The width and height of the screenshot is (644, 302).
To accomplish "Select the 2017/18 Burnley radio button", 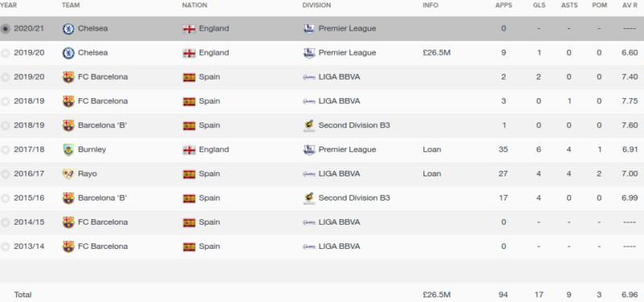I will pos(5,150).
